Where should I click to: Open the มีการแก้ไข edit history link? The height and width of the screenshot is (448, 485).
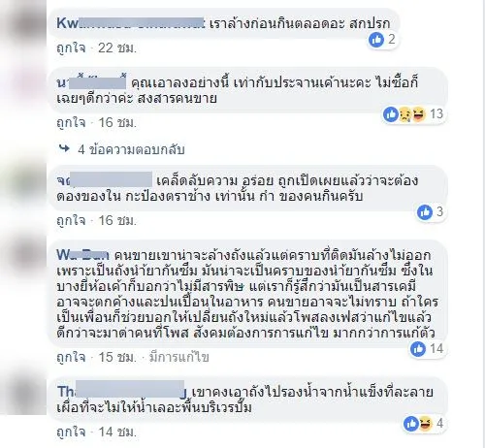coord(178,357)
